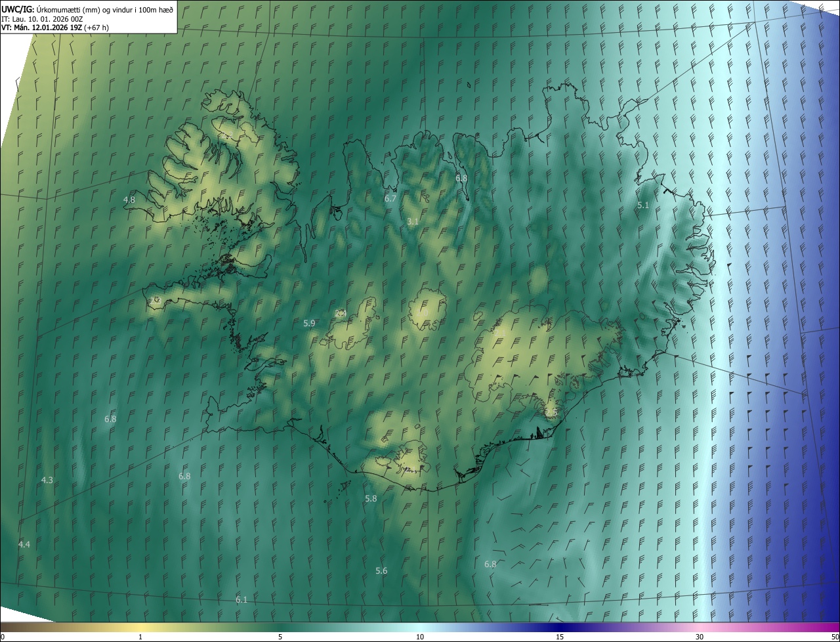Click the colour scale tick label 10
Image resolution: width=840 pixels, height=642 pixels.
(420, 637)
